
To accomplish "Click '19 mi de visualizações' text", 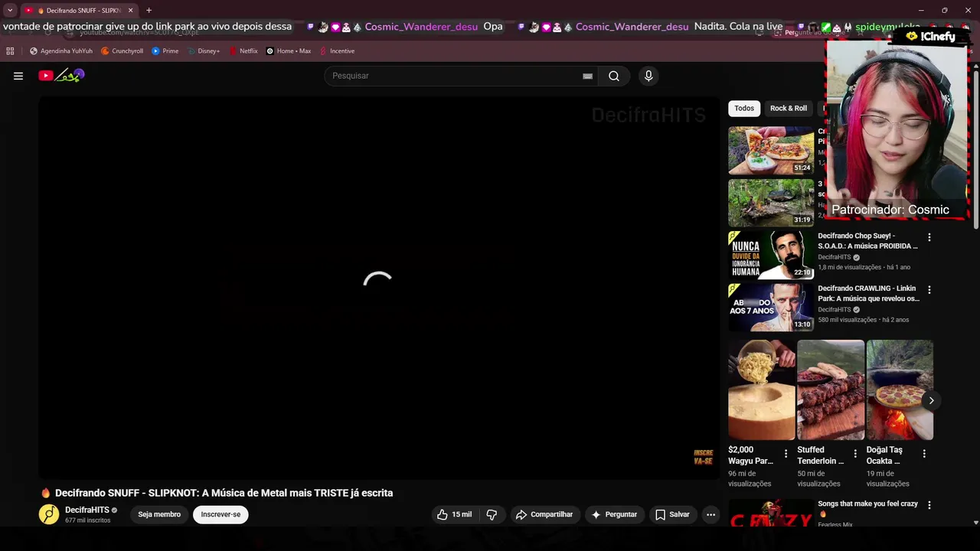I will pos(888,478).
